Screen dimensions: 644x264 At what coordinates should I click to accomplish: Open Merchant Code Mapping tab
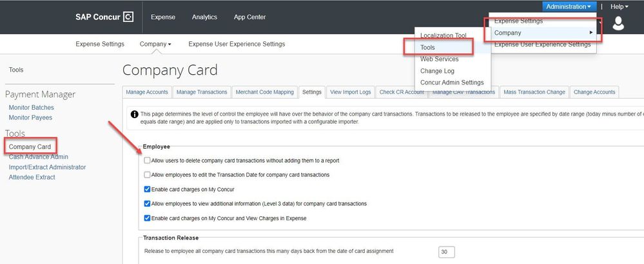click(264, 92)
